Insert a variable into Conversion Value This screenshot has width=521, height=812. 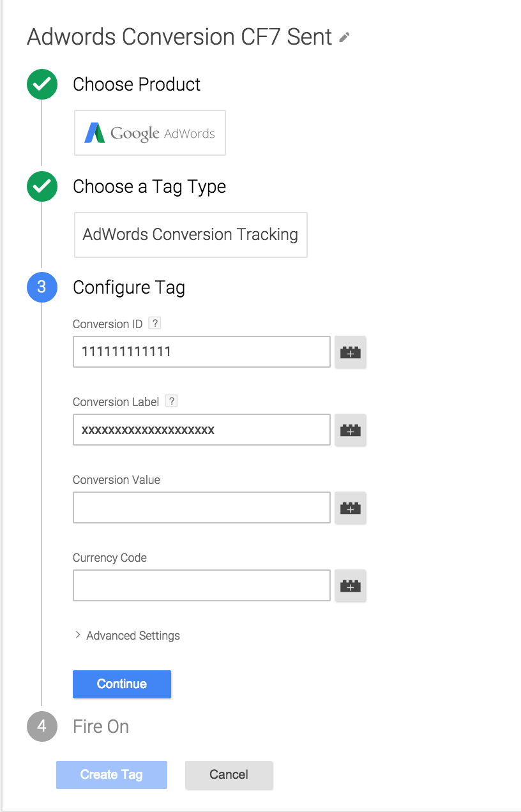(351, 507)
